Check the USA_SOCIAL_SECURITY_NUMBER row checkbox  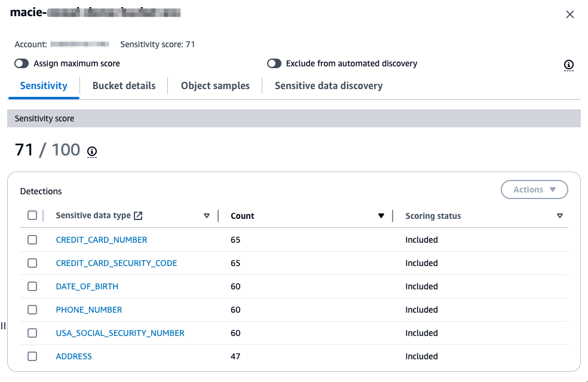32,333
